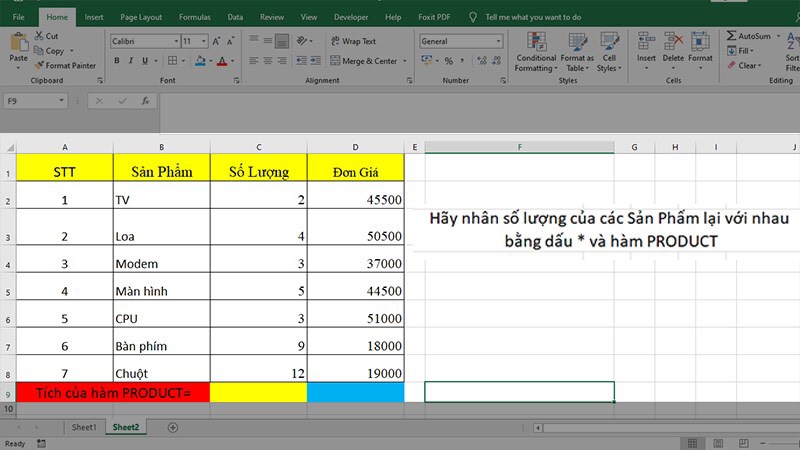This screenshot has width=800, height=450.
Task: Select the yellow cell C9
Action: (x=259, y=392)
